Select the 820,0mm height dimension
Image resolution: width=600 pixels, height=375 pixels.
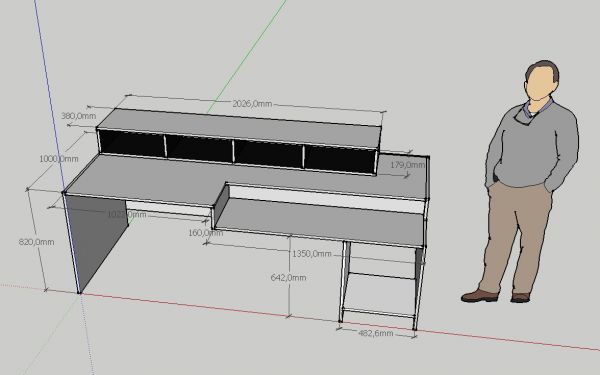coord(36,242)
